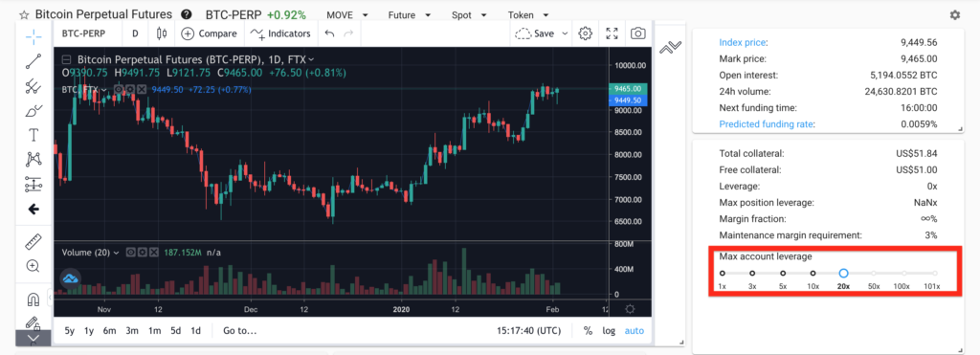Select the 6m time range
980x355 pixels.
109,331
